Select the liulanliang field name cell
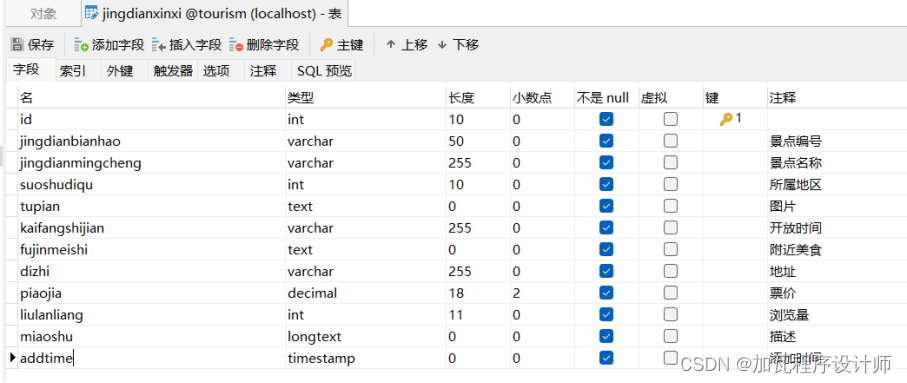 (x=151, y=315)
